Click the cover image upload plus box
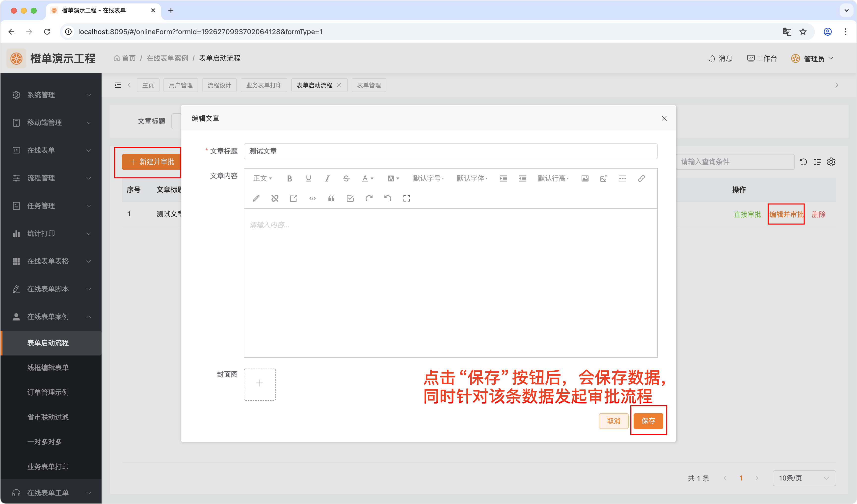Viewport: 857px width, 504px height. click(260, 384)
